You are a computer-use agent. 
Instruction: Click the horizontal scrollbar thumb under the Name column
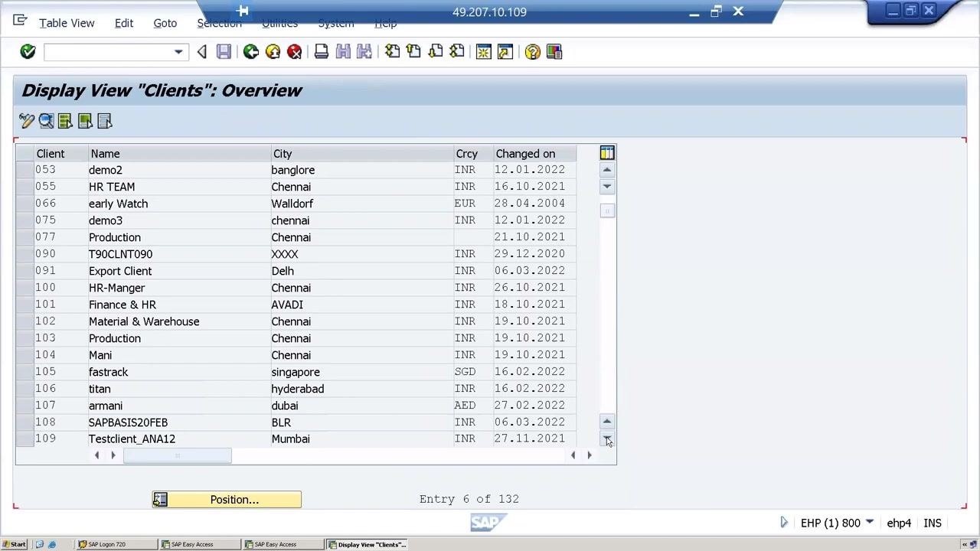[x=178, y=456]
